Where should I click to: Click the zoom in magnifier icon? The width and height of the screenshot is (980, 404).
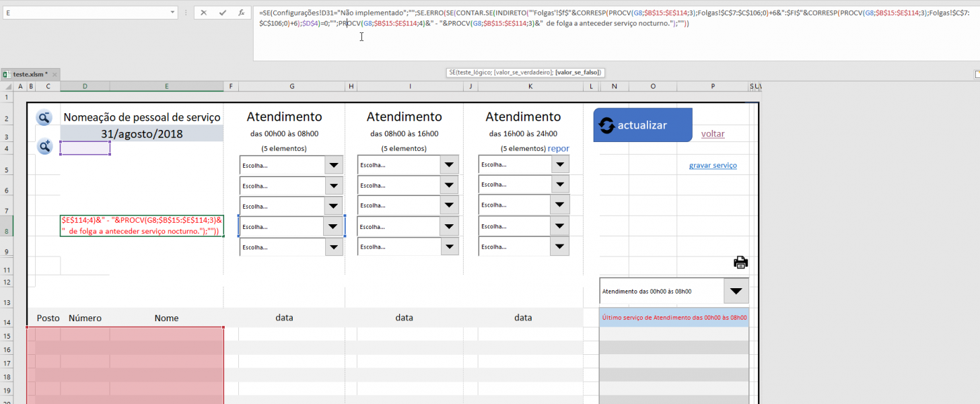coord(44,145)
